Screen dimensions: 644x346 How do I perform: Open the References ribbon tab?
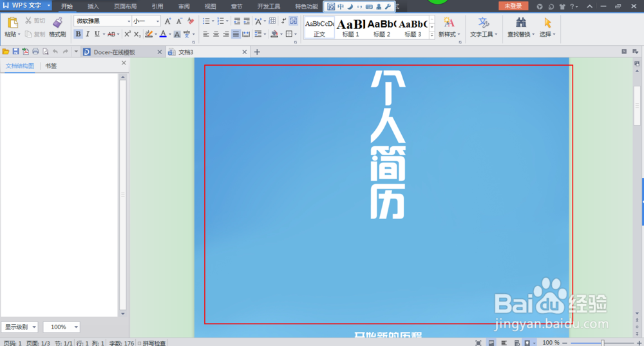pyautogui.click(x=157, y=6)
